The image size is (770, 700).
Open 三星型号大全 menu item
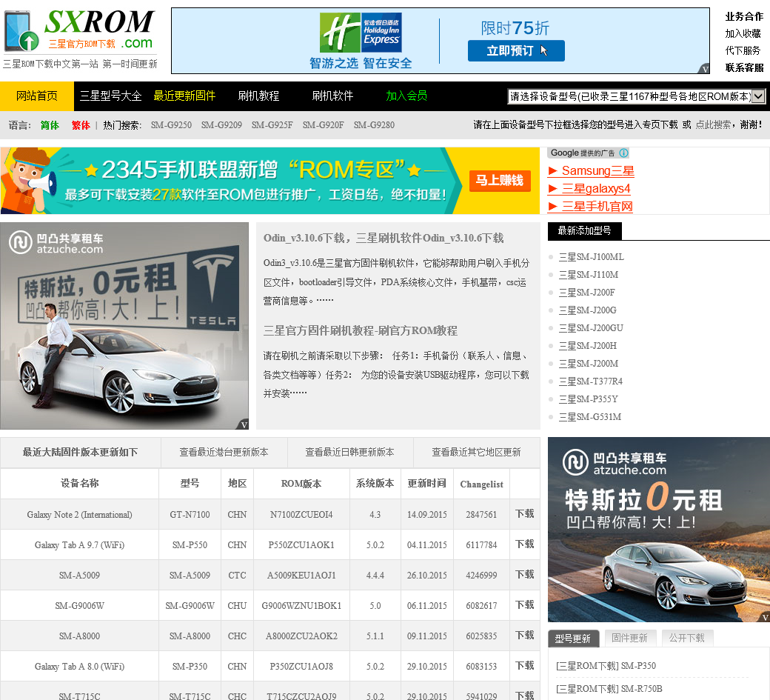tap(111, 96)
